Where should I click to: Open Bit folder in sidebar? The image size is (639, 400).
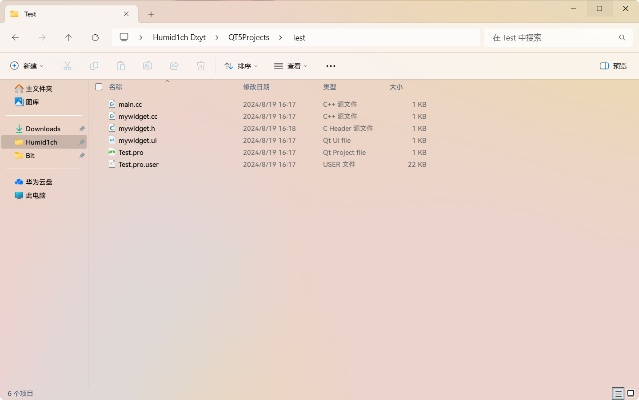tap(30, 156)
